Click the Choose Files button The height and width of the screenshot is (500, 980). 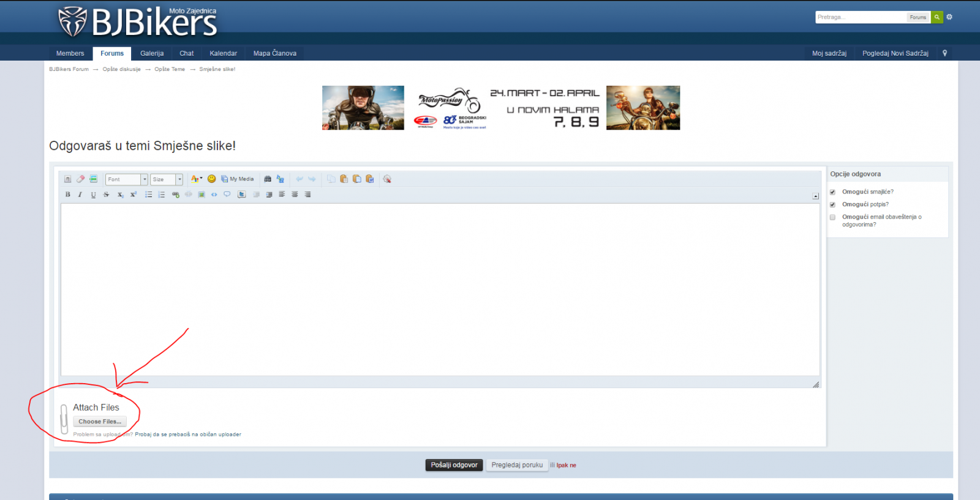tap(100, 422)
